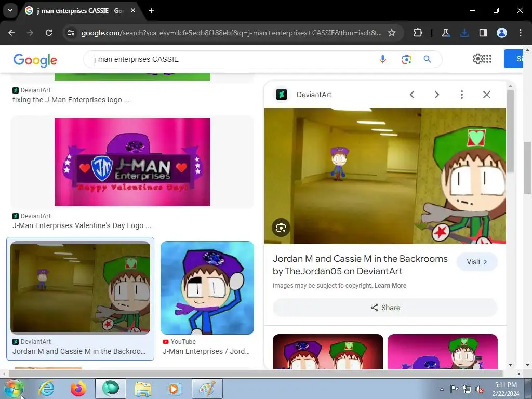Open the network tray icon
532x399 pixels.
(467, 389)
